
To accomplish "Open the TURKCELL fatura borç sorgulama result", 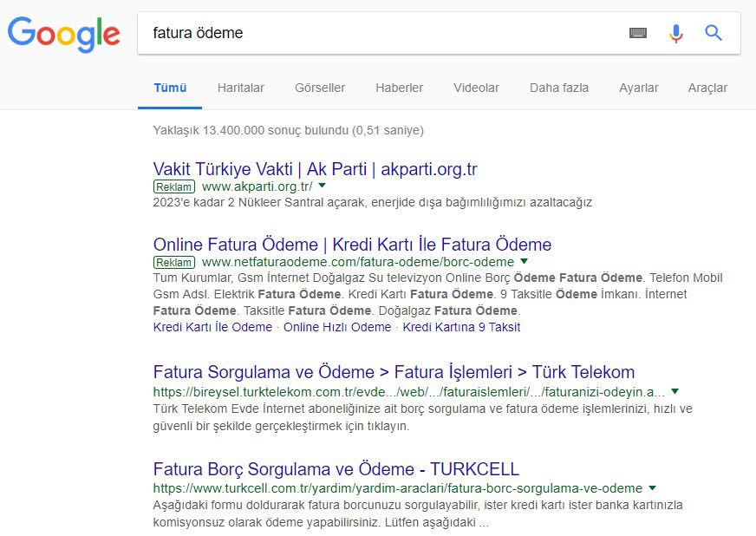I will [334, 469].
